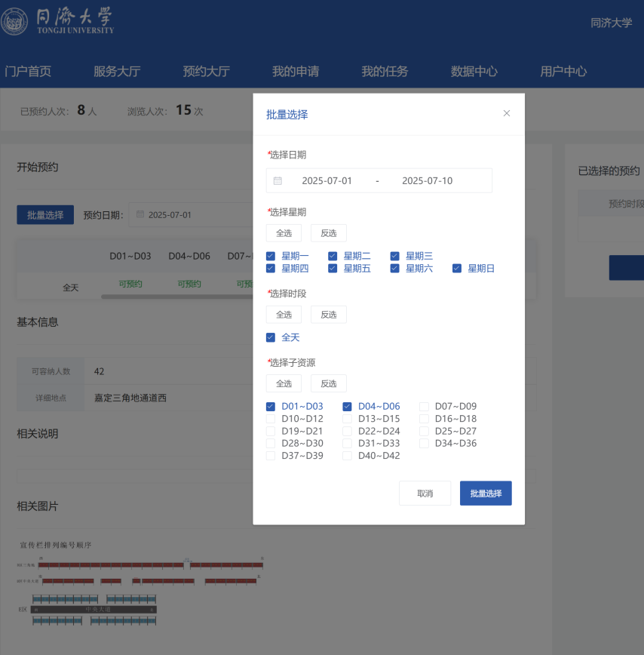The image size is (644, 655).
Task: Open start date field 2025-07-01 in dialog
Action: pos(327,181)
